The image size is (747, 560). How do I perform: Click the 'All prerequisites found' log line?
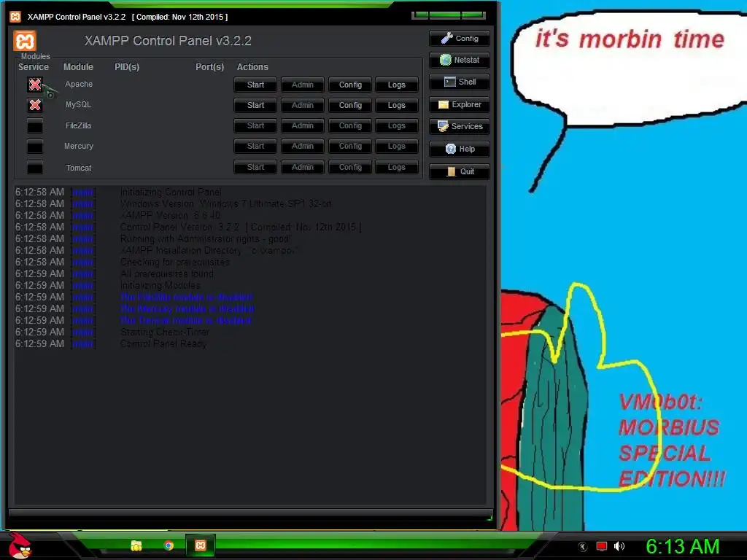point(167,274)
